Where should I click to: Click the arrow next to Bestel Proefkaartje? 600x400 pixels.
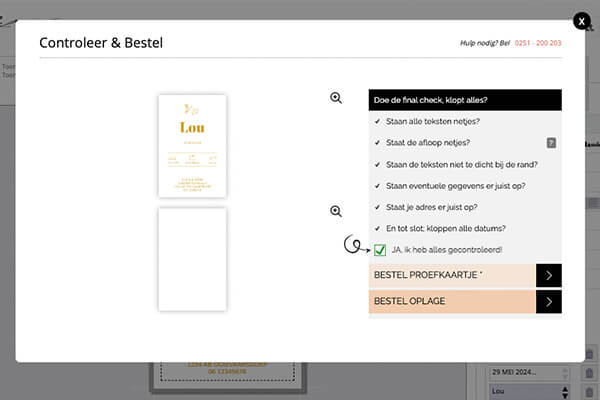[548, 275]
